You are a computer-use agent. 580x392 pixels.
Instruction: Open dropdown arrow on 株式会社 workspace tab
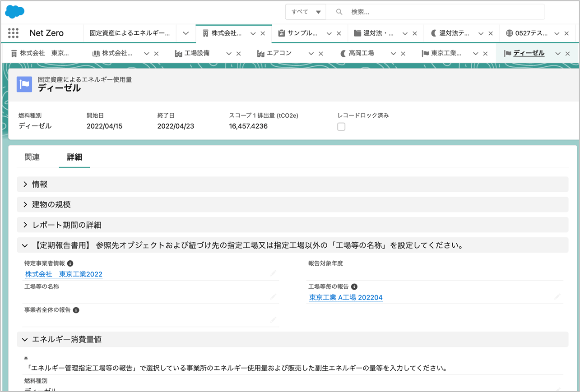point(253,33)
